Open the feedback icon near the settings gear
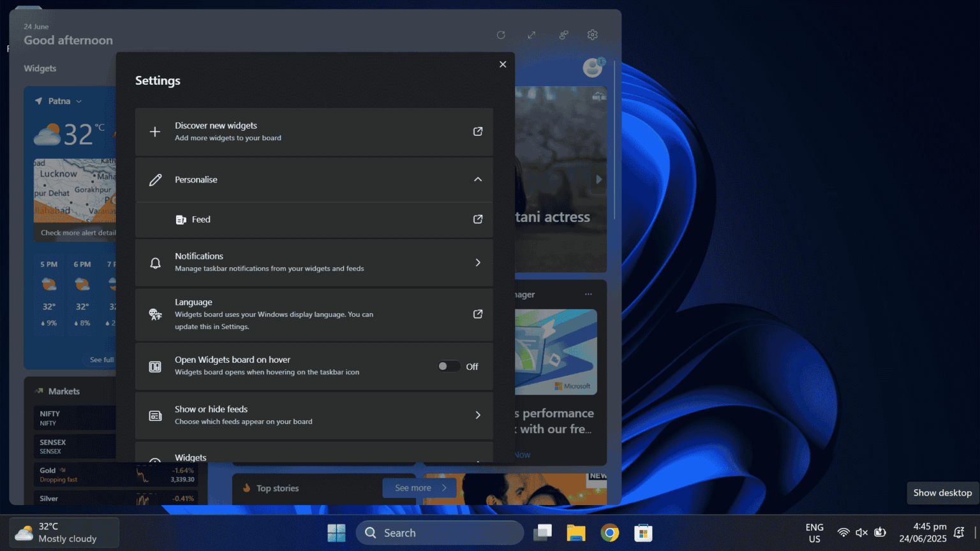The height and width of the screenshot is (551, 980). 563,35
